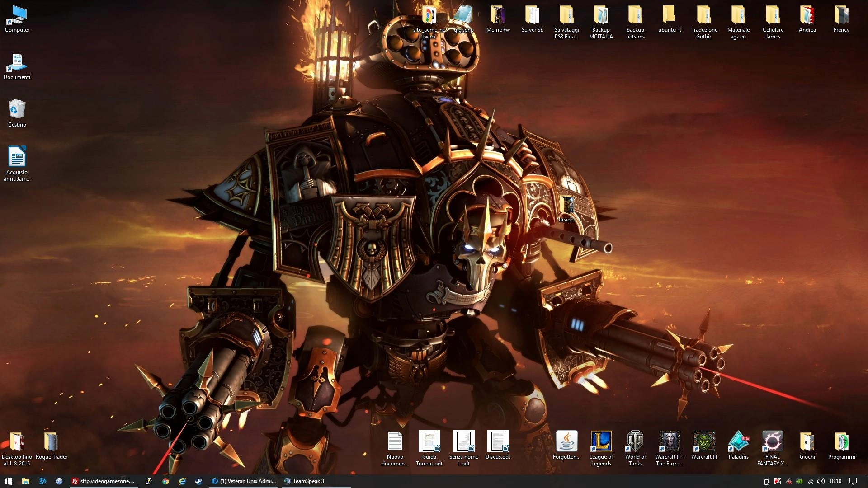868x488 pixels.
Task: Open the Traduzione Gothic folder
Action: 704,23
